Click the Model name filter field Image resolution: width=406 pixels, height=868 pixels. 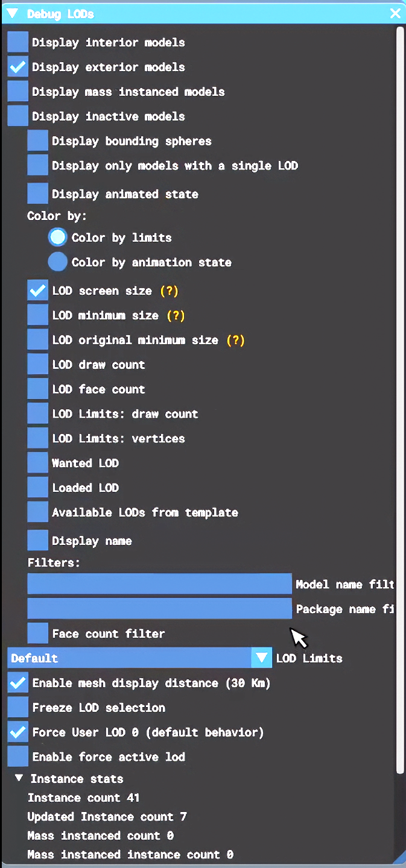click(x=160, y=584)
